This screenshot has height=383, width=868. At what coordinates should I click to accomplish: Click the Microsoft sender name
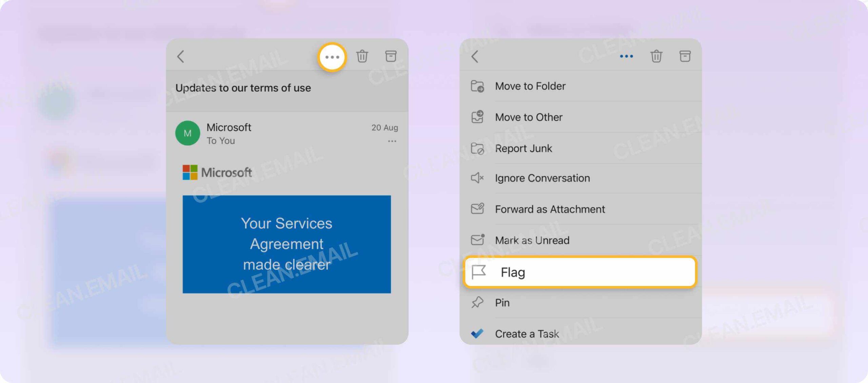tap(229, 128)
